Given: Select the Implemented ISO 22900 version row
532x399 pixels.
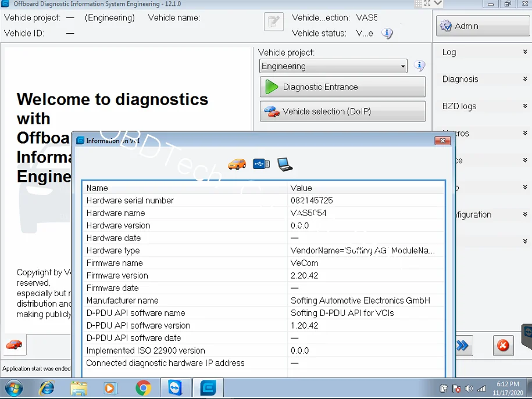Looking at the screenshot, I should [x=263, y=351].
